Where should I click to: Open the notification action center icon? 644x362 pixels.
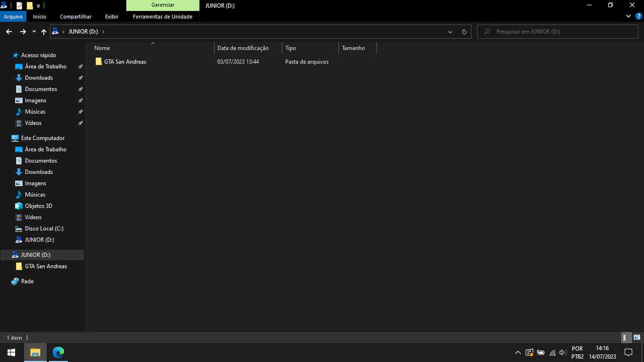click(628, 352)
